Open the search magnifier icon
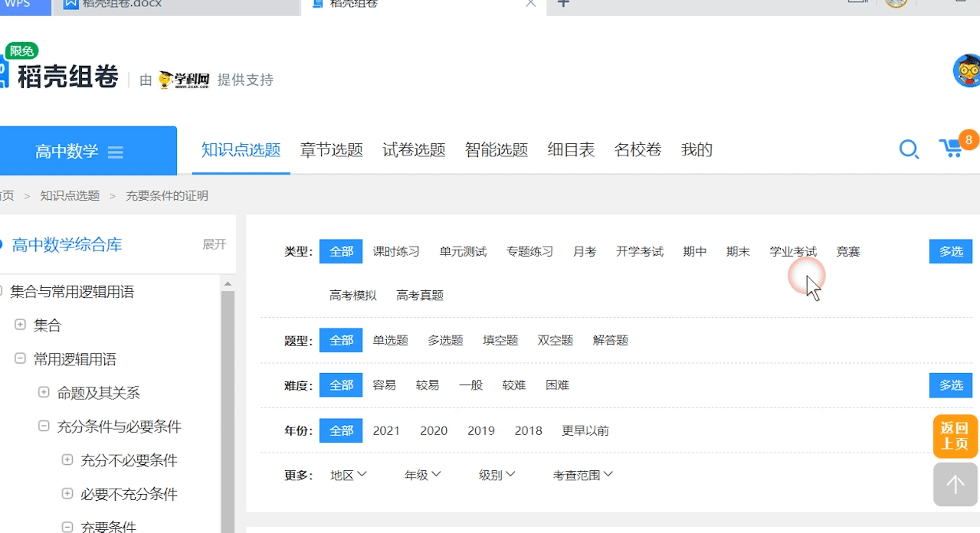This screenshot has height=533, width=980. pos(909,149)
